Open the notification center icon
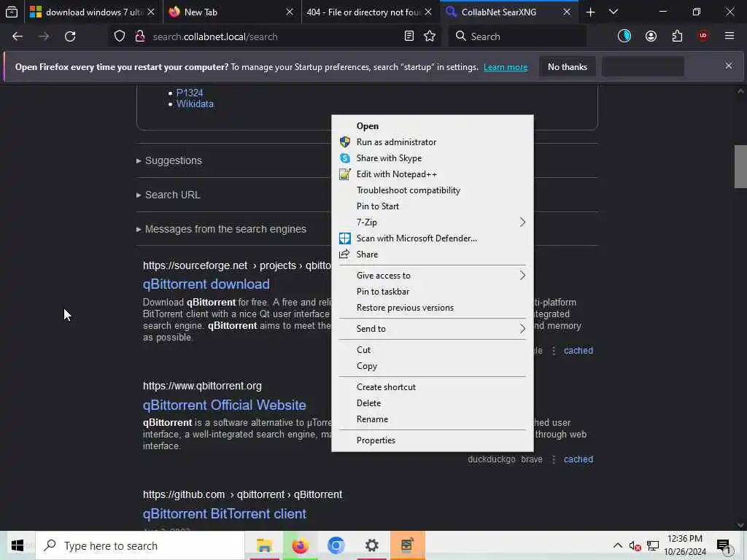The height and width of the screenshot is (560, 747). click(x=724, y=545)
